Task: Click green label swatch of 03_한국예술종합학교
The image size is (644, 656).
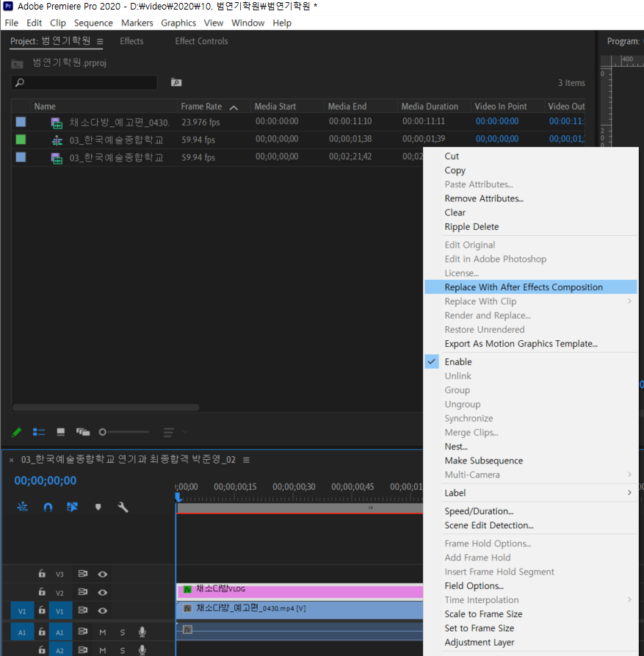Action: [x=21, y=140]
